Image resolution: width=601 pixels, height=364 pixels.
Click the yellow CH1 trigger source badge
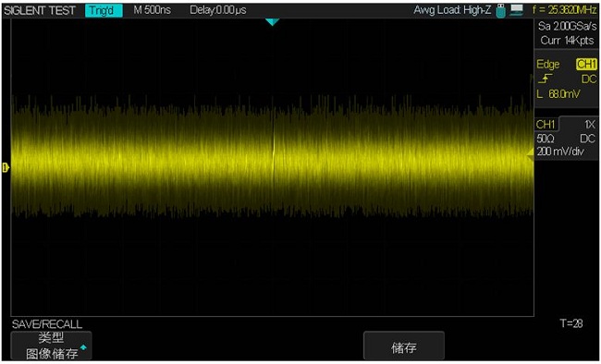click(x=586, y=65)
